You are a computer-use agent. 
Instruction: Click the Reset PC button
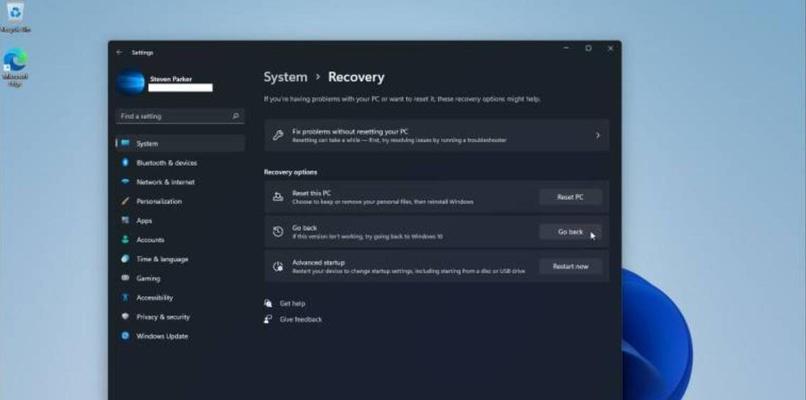(570, 197)
